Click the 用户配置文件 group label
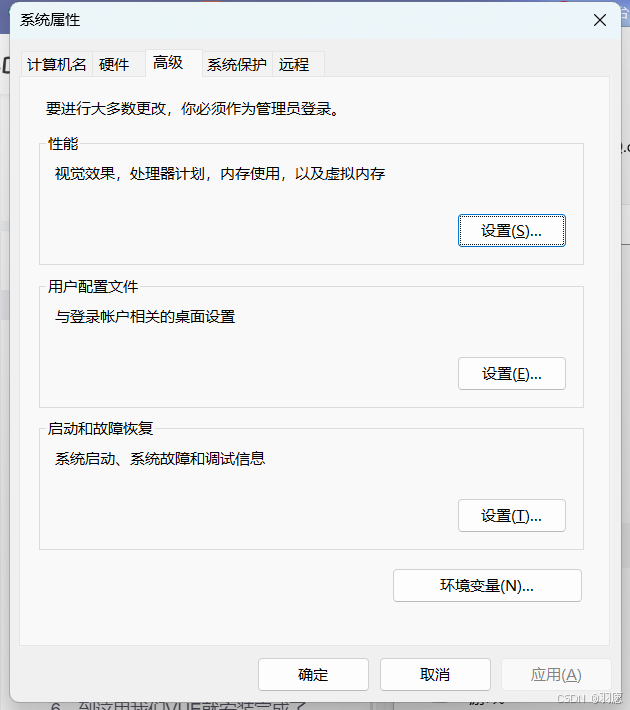This screenshot has height=710, width=630. (93, 286)
